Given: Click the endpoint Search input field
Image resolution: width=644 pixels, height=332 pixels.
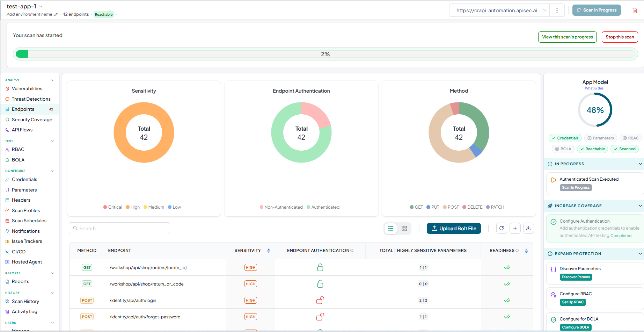Looking at the screenshot, I should [119, 228].
